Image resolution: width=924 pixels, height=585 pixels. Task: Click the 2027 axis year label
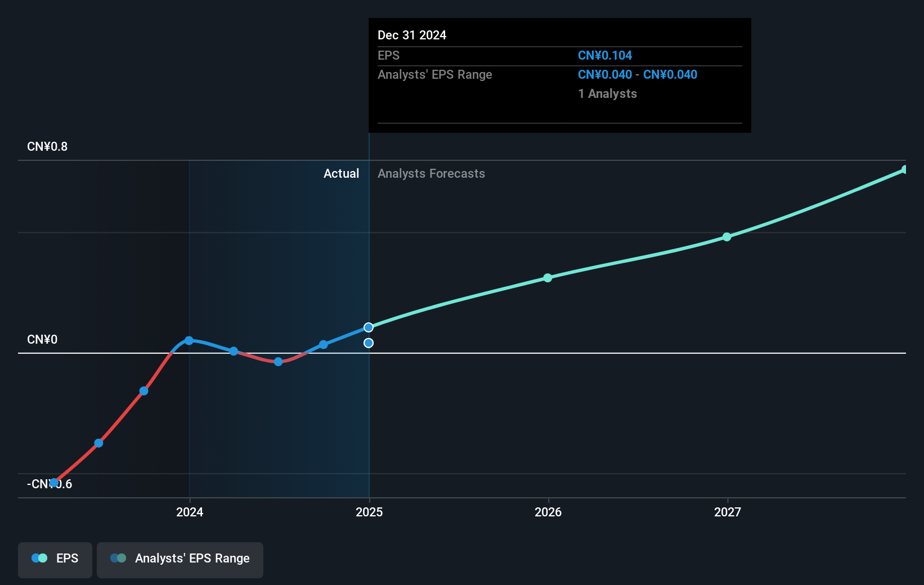pos(728,512)
